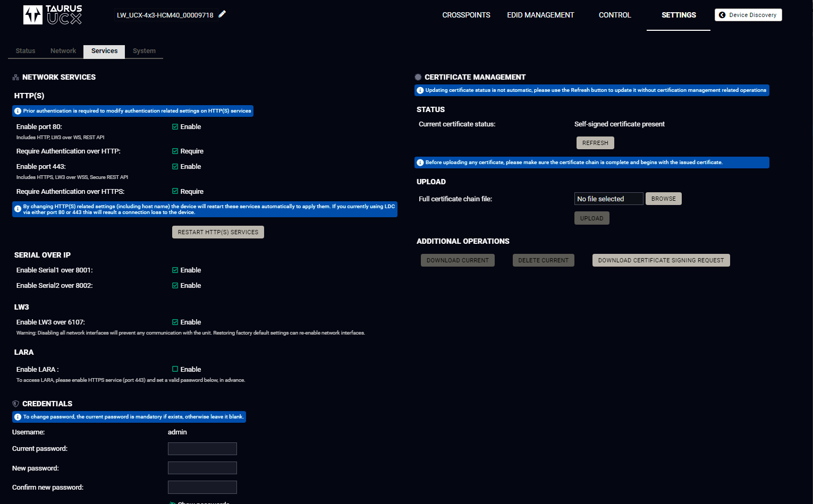Click Download Certificate Signing Request
Image resolution: width=813 pixels, height=504 pixels.
pyautogui.click(x=660, y=260)
